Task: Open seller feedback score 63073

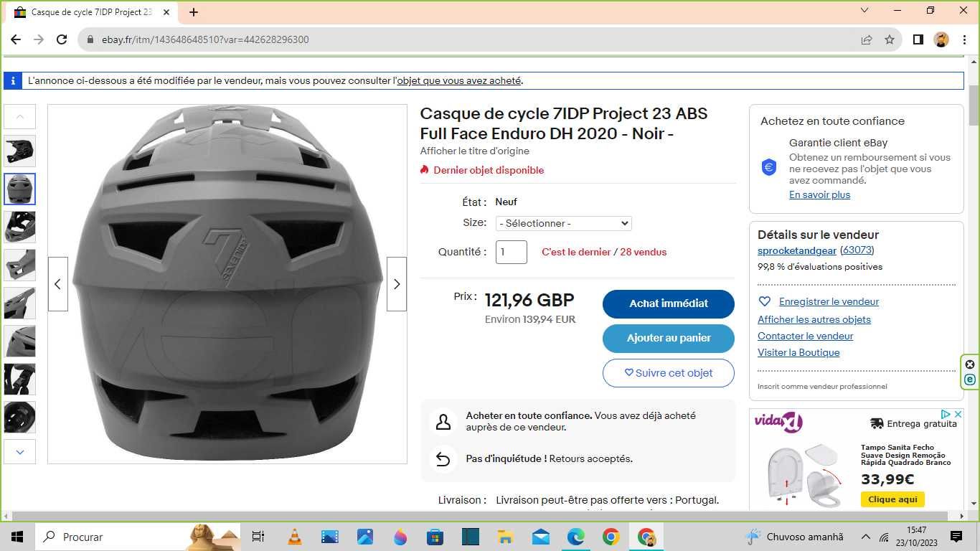Action: pyautogui.click(x=857, y=250)
